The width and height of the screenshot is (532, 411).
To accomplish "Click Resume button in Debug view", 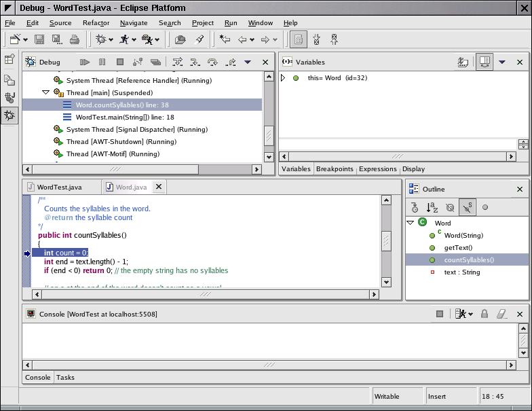I will point(85,62).
